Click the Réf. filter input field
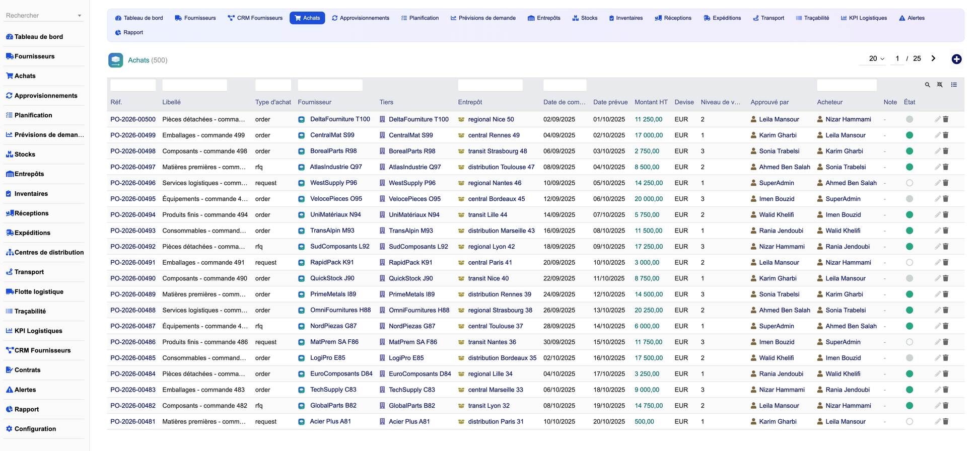The height and width of the screenshot is (451, 980). pyautogui.click(x=133, y=85)
